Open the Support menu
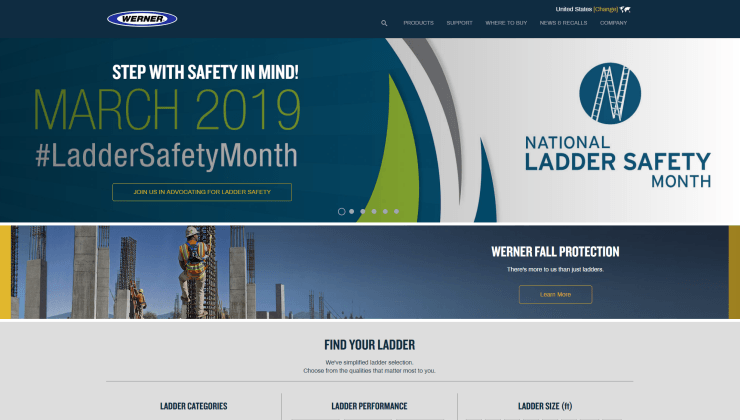This screenshot has height=420, width=740. pyautogui.click(x=459, y=22)
